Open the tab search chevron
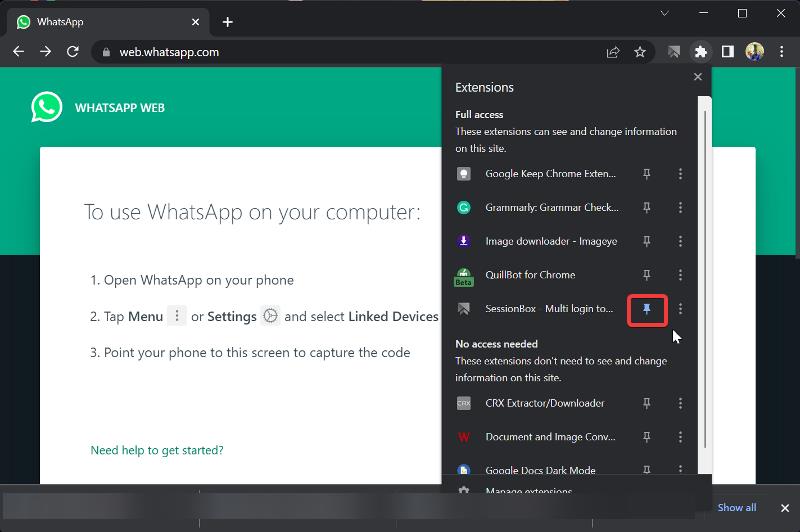This screenshot has height=532, width=800. click(x=664, y=13)
